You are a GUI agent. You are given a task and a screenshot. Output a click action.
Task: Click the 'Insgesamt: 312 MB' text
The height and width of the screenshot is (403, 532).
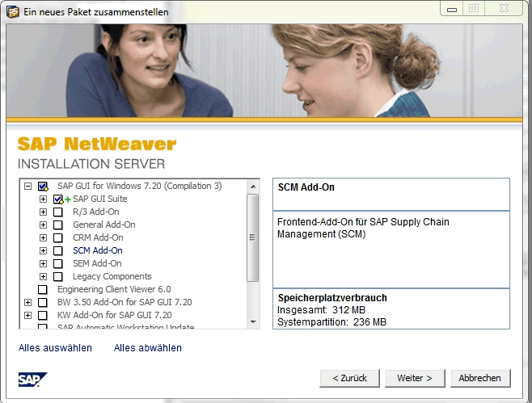point(321,310)
